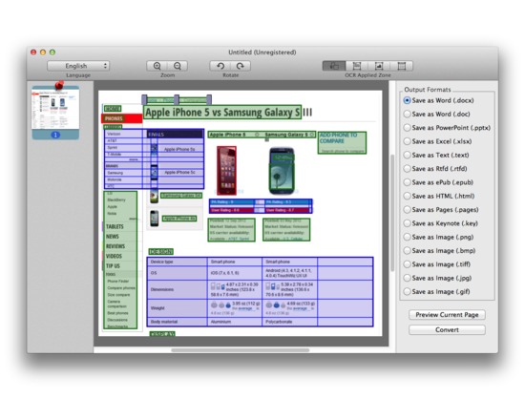
Task: Click the horizontal scrollbar below the document
Action: pos(240,350)
